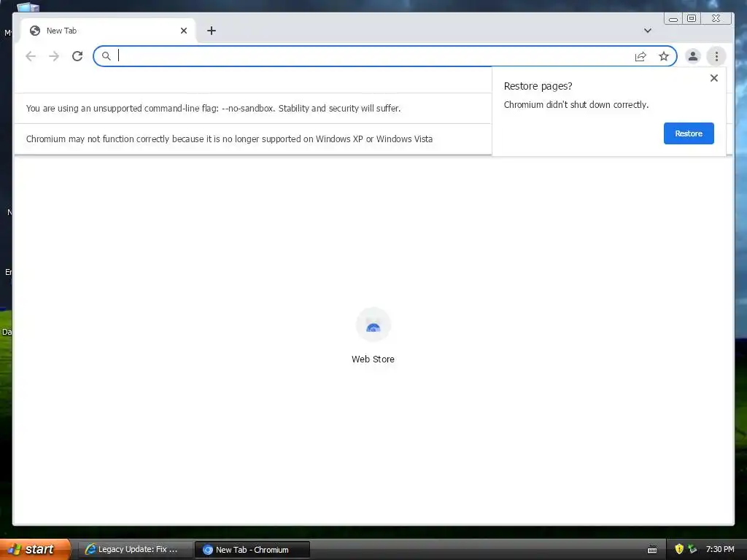Viewport: 747px width, 560px height.
Task: Reload the current page
Action: [77, 56]
